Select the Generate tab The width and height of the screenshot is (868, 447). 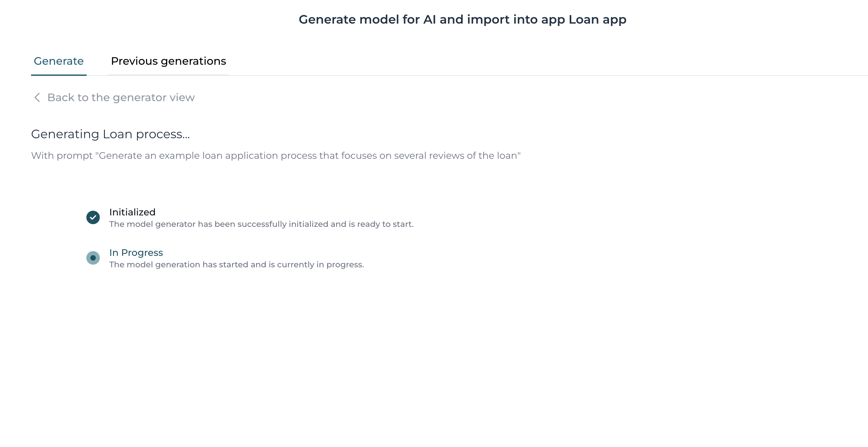[59, 61]
